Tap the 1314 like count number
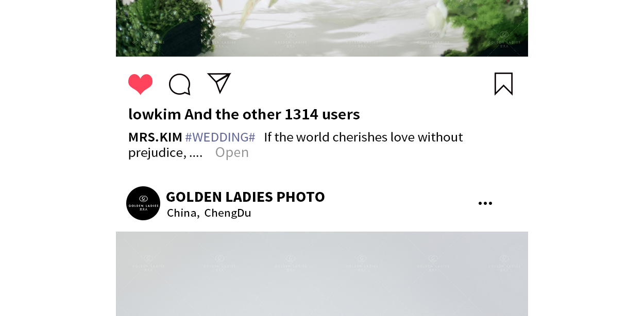 tap(301, 114)
